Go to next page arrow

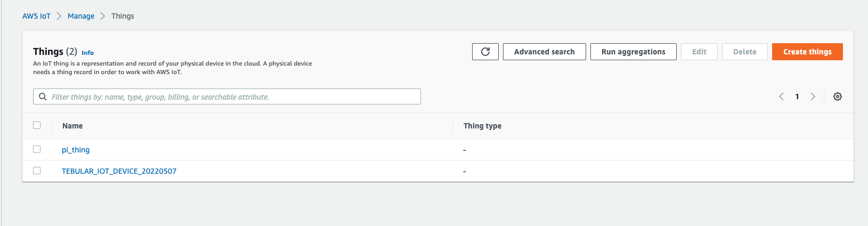[813, 96]
